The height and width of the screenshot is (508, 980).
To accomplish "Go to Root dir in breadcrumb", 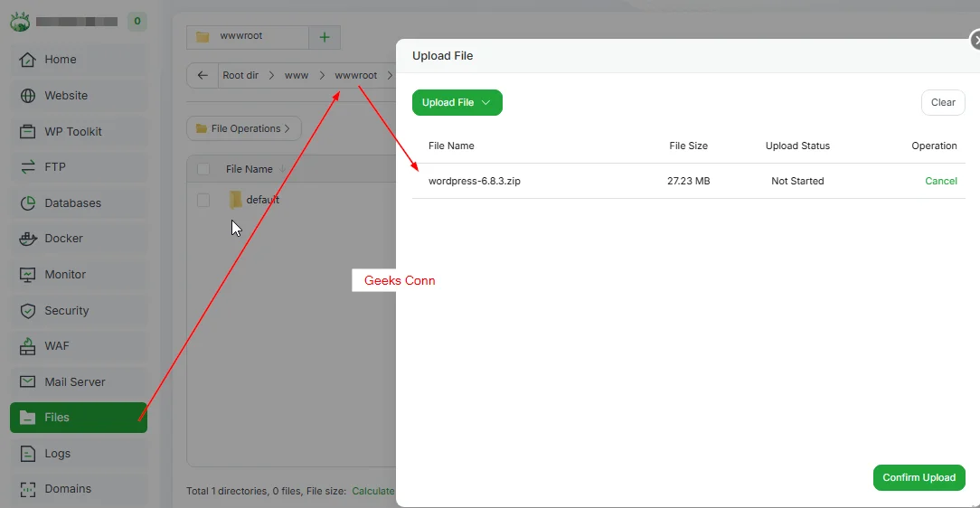I will pos(240,75).
